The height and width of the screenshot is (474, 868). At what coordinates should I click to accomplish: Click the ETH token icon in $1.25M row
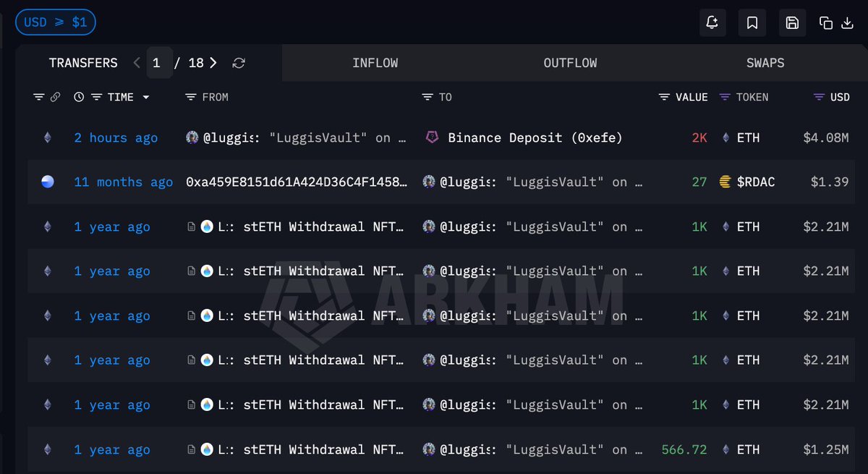coord(727,449)
